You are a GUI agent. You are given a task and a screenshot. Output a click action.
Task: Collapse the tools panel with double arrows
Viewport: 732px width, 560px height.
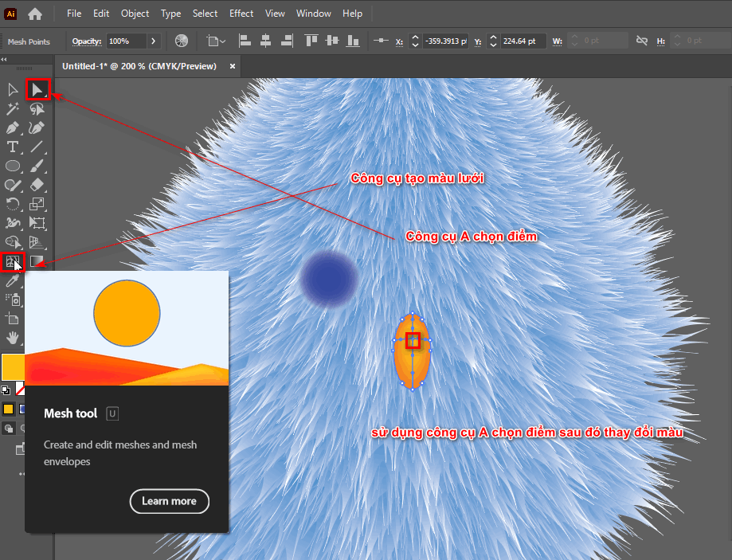(x=5, y=59)
